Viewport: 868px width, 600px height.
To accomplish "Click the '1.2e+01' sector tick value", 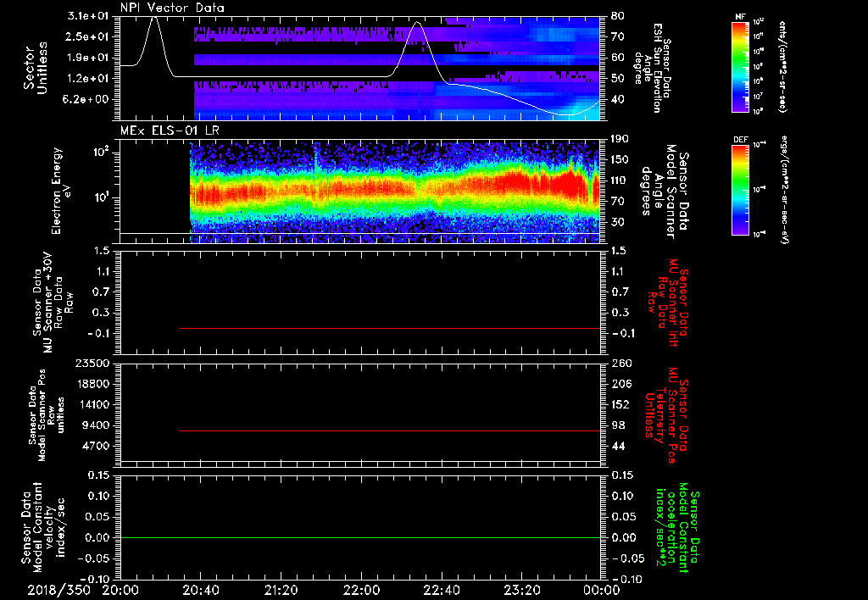I will (88, 79).
